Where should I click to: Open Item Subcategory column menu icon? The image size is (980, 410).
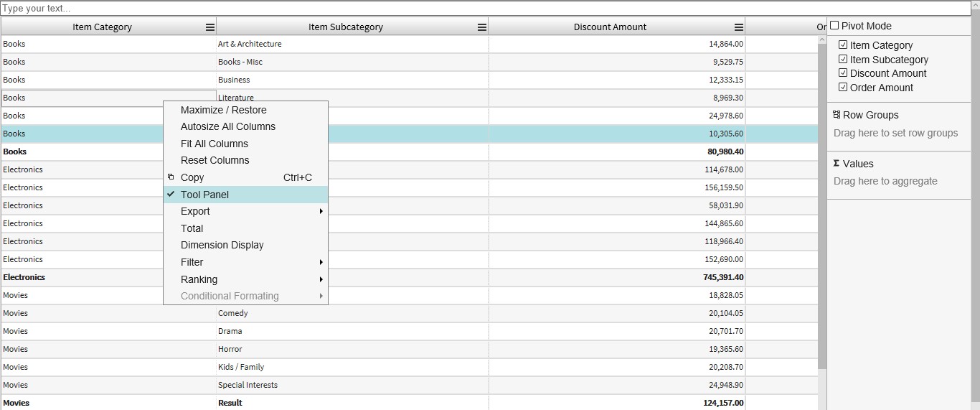click(x=482, y=27)
